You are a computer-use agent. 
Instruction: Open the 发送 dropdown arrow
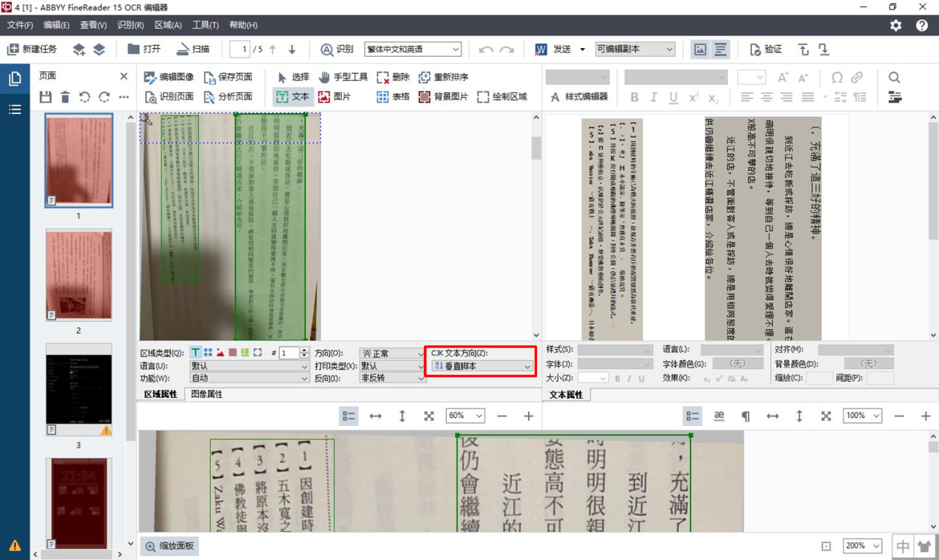582,50
